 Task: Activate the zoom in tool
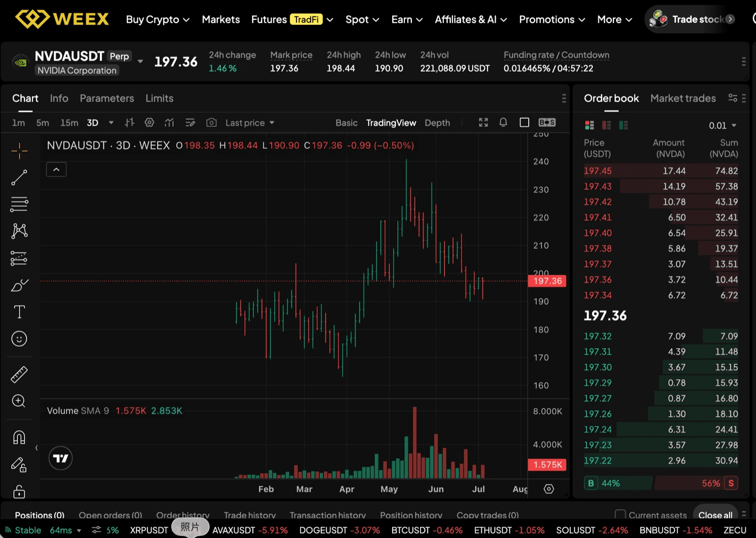(19, 401)
